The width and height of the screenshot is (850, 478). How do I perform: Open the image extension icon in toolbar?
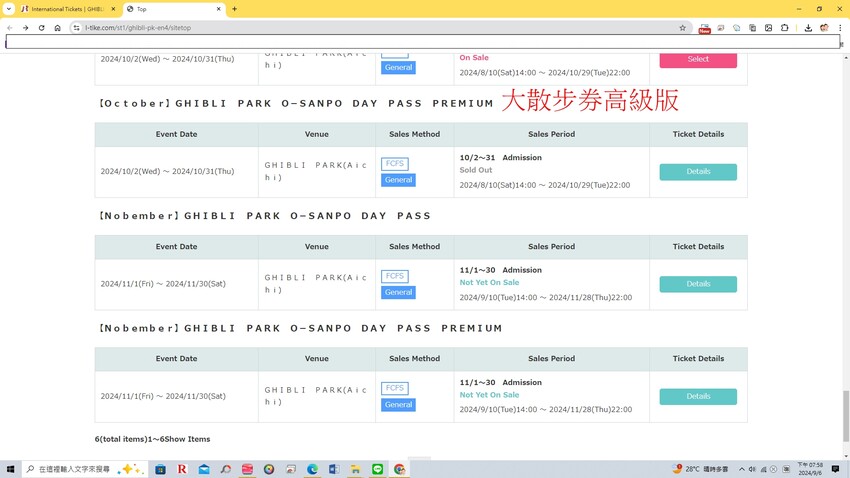click(x=768, y=28)
